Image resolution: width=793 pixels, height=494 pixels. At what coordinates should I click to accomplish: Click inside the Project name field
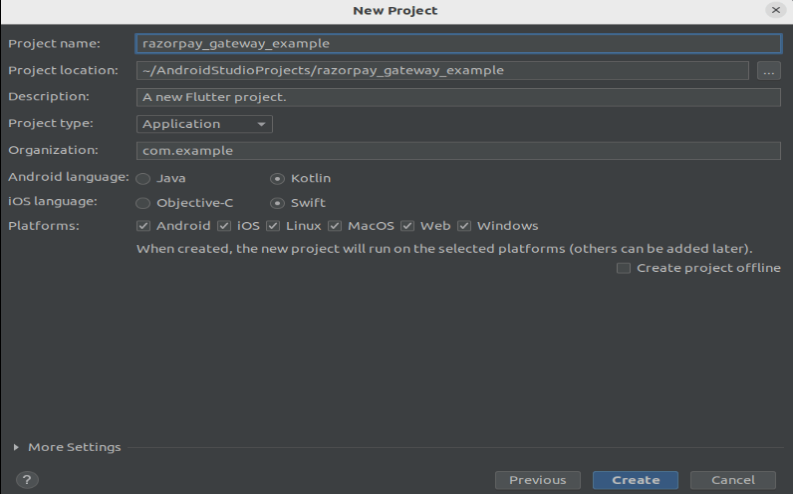point(457,43)
